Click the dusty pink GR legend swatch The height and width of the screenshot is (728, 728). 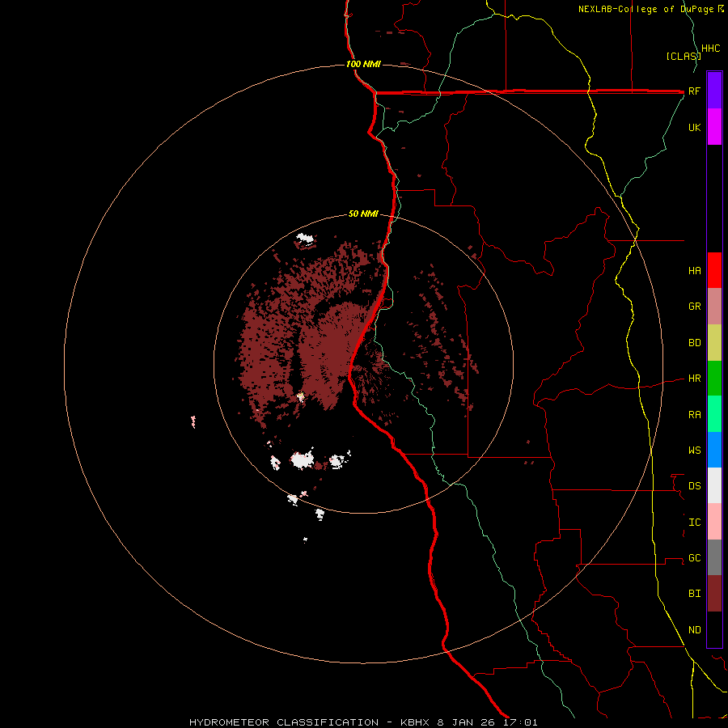tap(714, 307)
